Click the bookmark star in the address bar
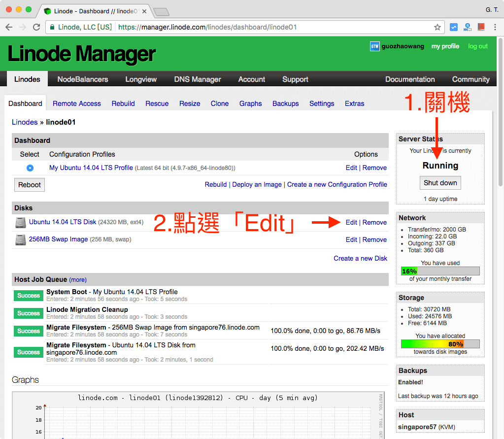504x439 pixels. [x=437, y=27]
